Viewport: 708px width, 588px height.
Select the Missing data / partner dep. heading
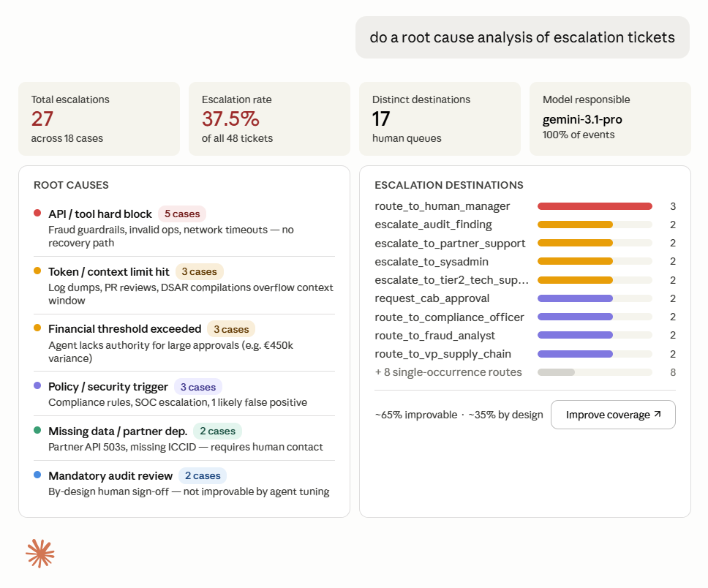pyautogui.click(x=118, y=431)
